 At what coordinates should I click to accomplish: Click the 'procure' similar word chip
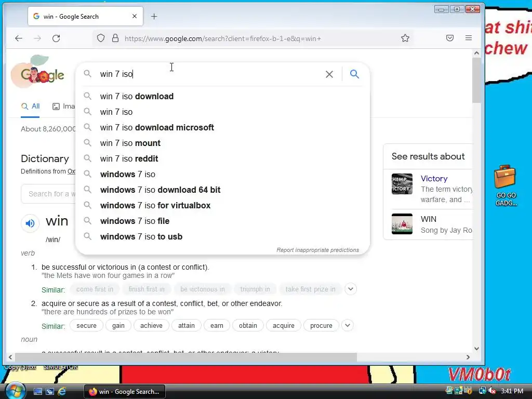click(321, 325)
